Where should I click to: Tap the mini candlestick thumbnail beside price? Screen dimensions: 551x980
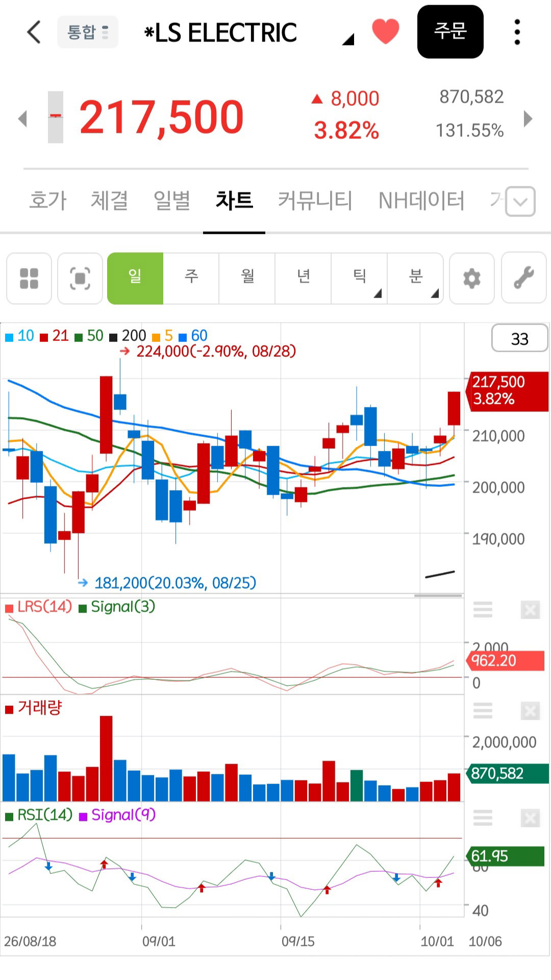(x=56, y=117)
